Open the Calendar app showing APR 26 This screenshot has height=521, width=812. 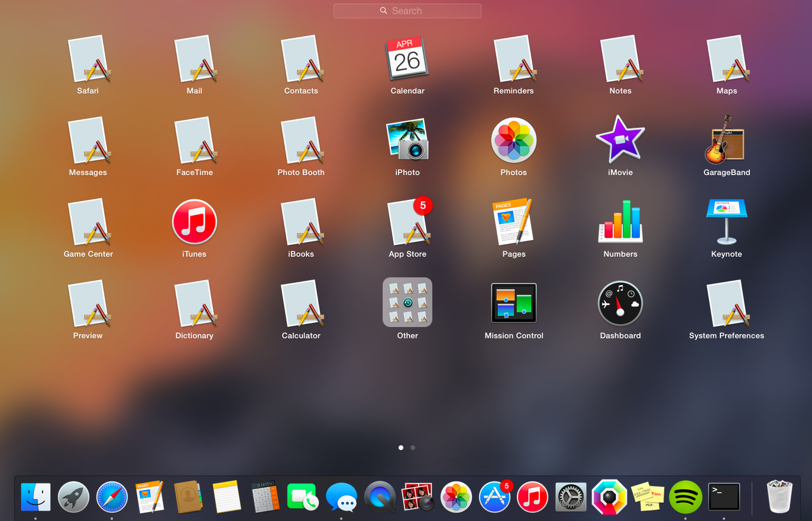click(407, 59)
